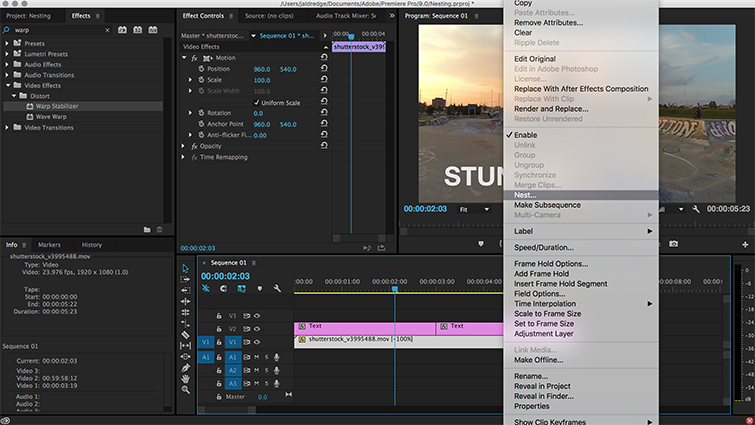Toggle V2 track output eye icon

(x=256, y=327)
